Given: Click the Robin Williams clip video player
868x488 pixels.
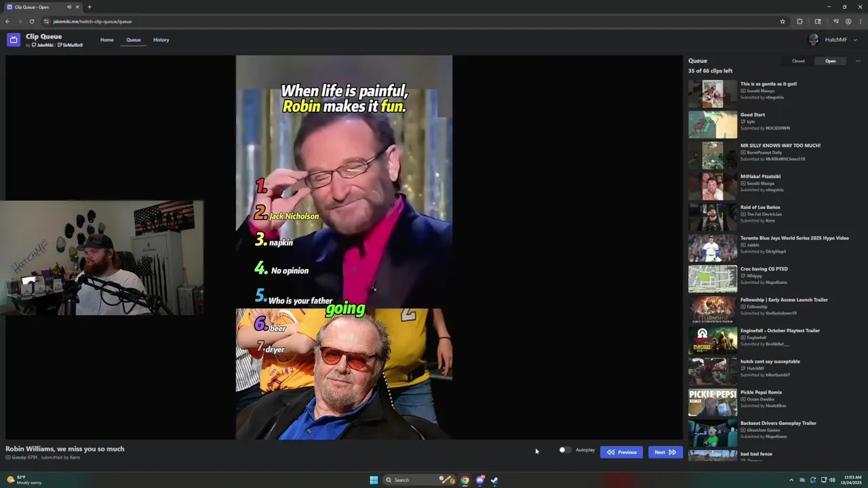Looking at the screenshot, I should pyautogui.click(x=344, y=247).
